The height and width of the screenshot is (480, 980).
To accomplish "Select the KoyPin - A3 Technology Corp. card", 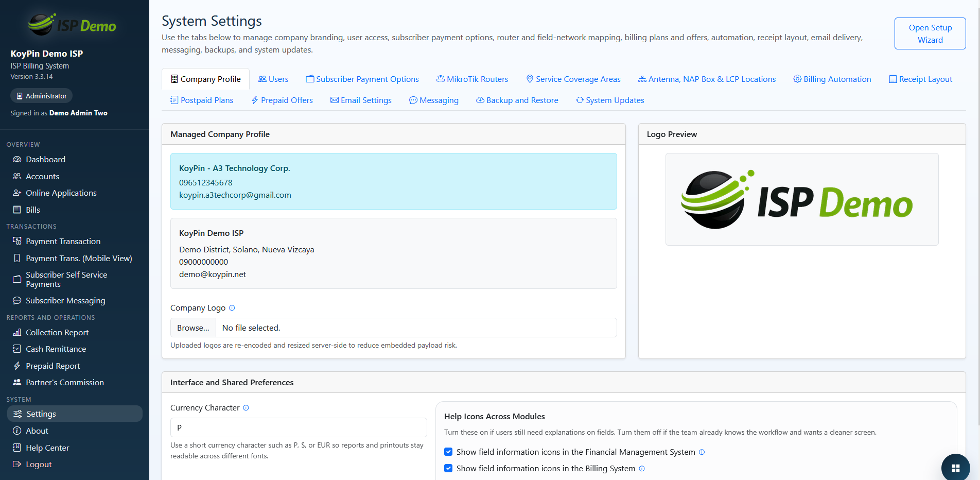I will click(x=394, y=181).
